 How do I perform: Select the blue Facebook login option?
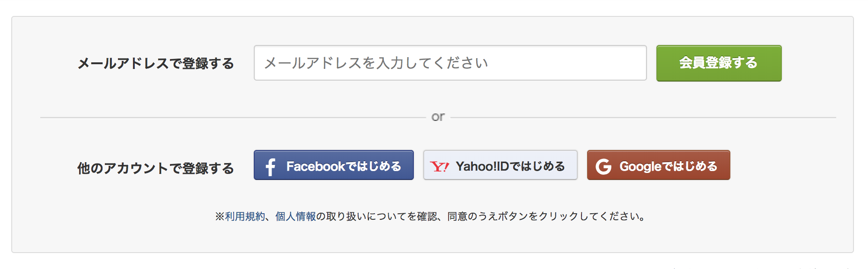[x=334, y=165]
